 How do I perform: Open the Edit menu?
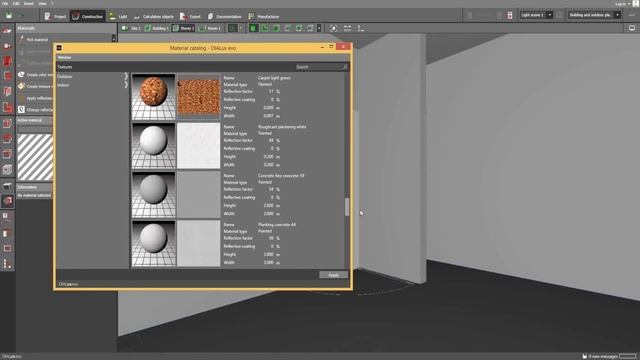[x=16, y=3]
